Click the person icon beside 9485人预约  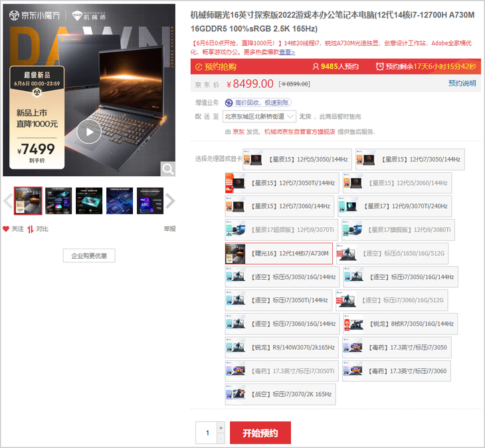click(x=316, y=66)
